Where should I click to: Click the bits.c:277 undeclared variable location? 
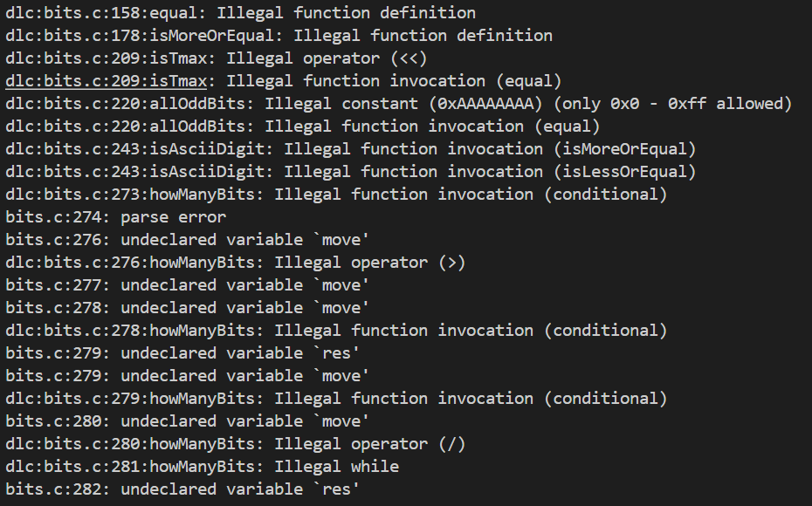click(52, 285)
